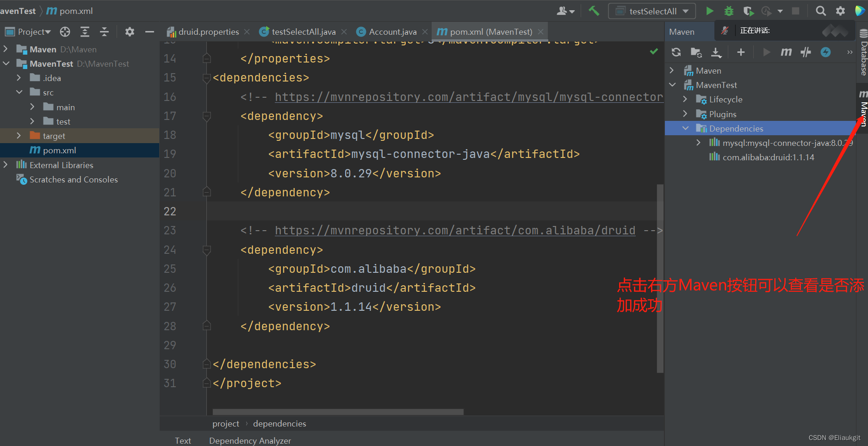Open the mysql-connector mvnrepository link

click(x=469, y=97)
